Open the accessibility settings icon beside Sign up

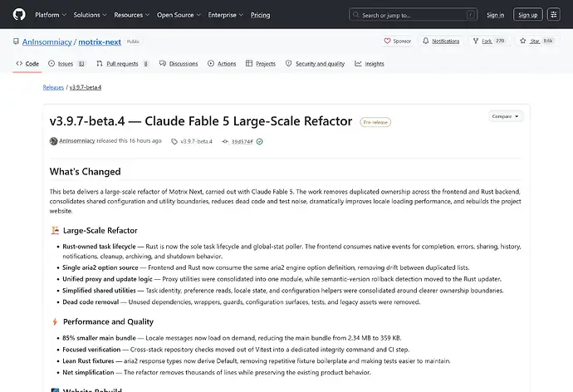coord(554,15)
